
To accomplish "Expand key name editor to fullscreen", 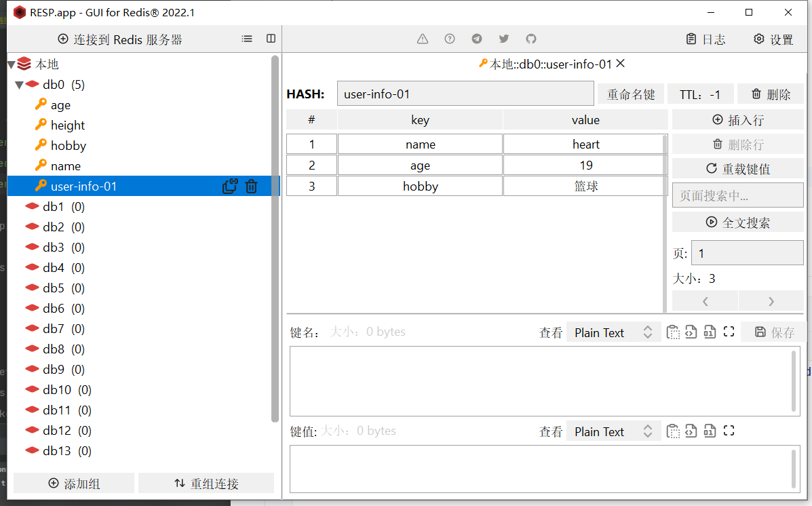I will [729, 332].
